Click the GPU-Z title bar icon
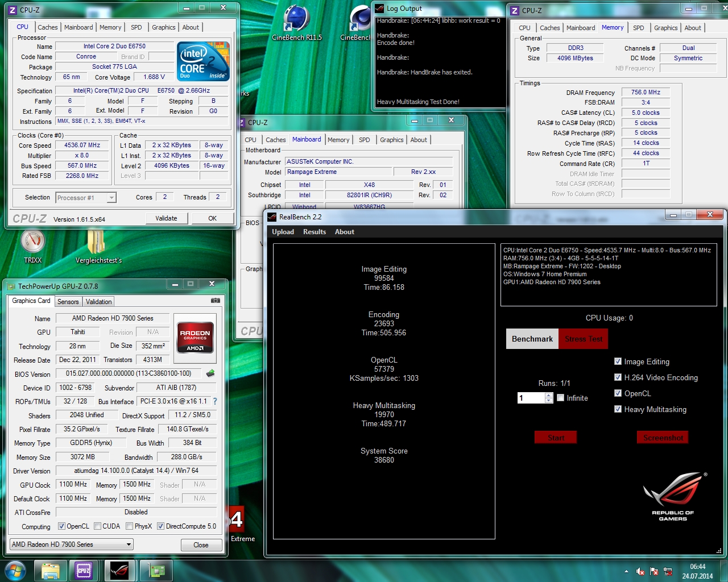Image resolution: width=728 pixels, height=582 pixels. (11, 286)
